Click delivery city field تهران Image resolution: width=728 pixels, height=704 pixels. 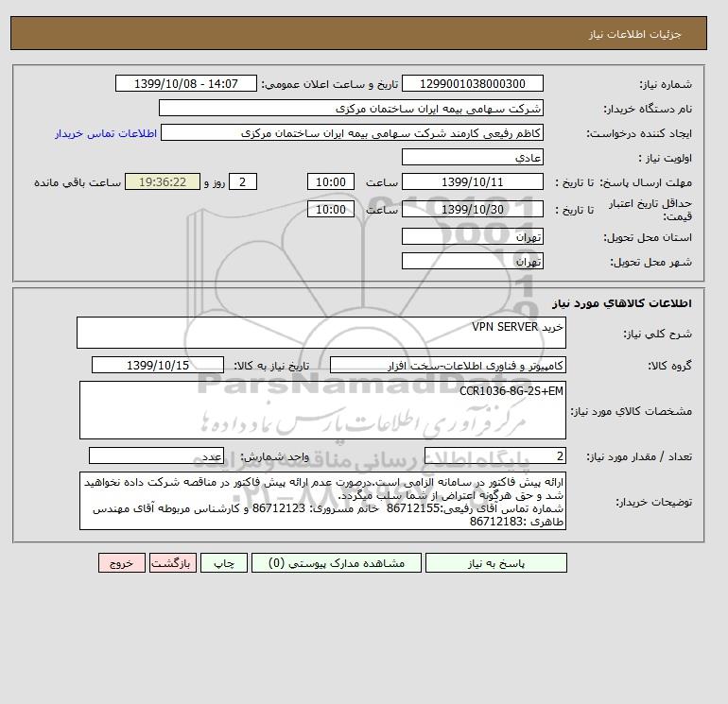472,261
